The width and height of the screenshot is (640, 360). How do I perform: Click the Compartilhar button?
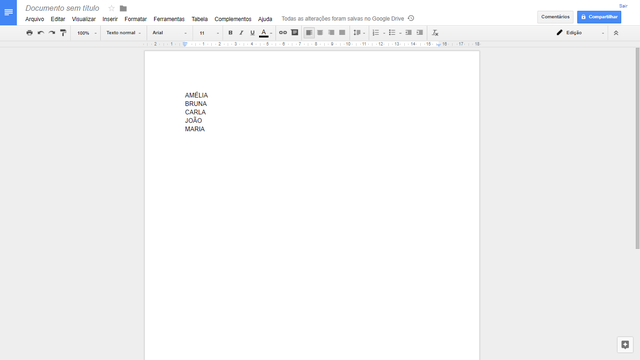[599, 17]
